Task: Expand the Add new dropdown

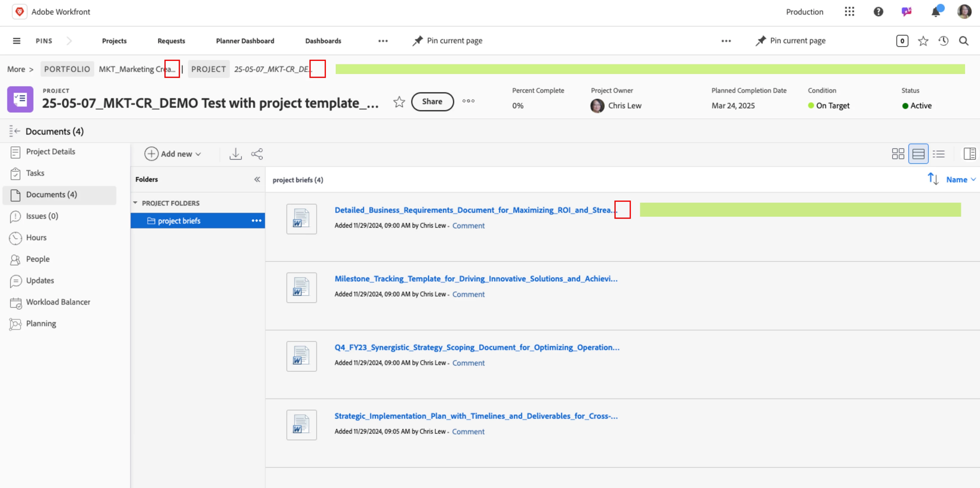Action: pos(173,154)
